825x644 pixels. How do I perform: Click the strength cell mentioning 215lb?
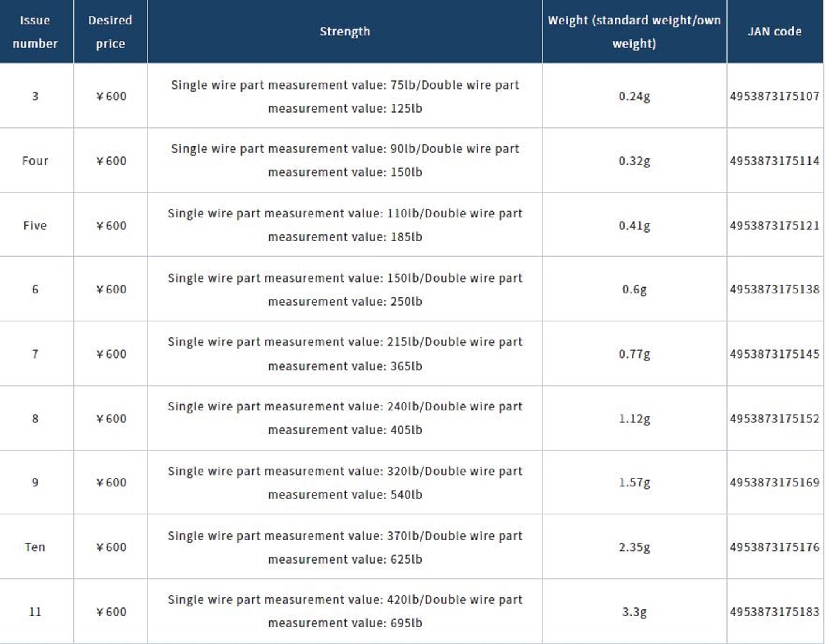tap(345, 354)
